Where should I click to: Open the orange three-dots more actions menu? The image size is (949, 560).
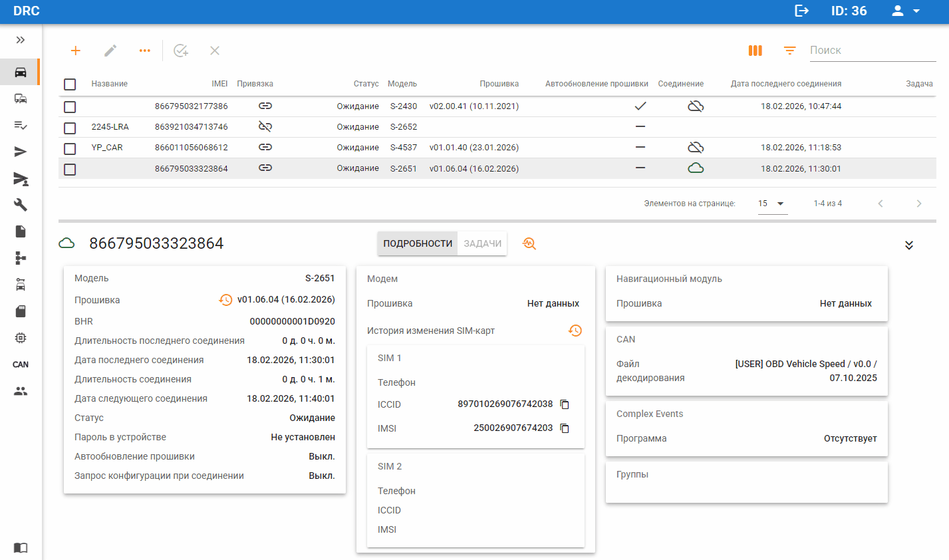tap(145, 51)
